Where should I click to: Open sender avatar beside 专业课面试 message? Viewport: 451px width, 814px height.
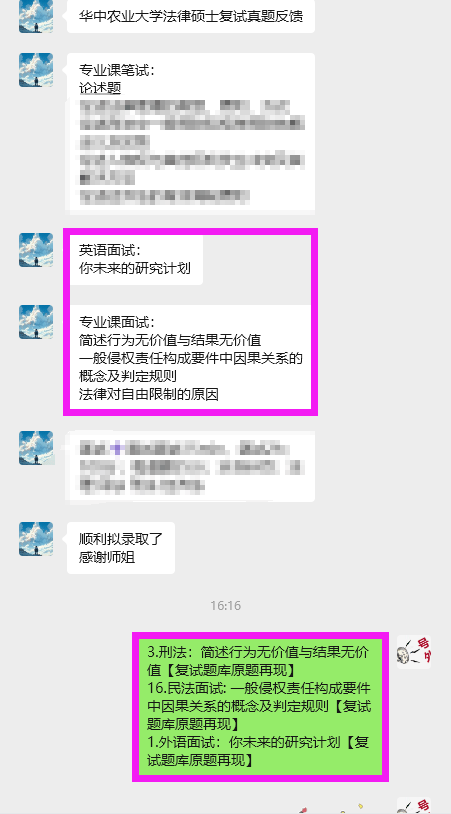click(36, 322)
